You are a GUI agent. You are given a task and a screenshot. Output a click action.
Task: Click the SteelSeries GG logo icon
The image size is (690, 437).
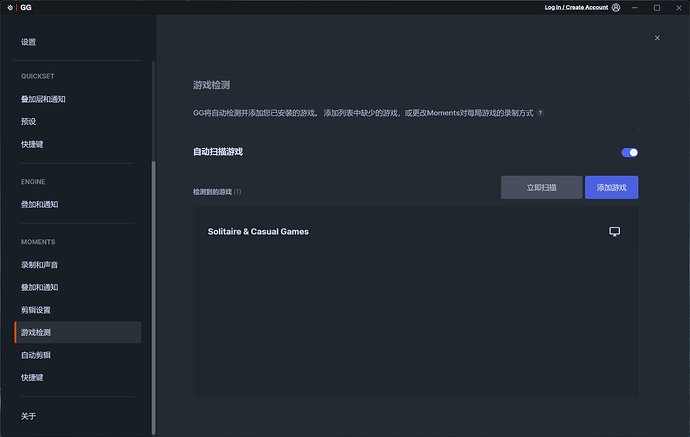[9, 7]
